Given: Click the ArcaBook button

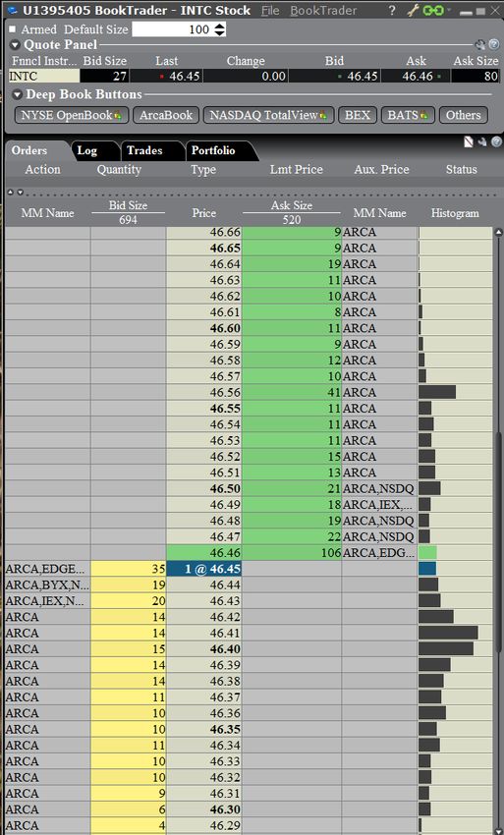Looking at the screenshot, I should [x=166, y=115].
